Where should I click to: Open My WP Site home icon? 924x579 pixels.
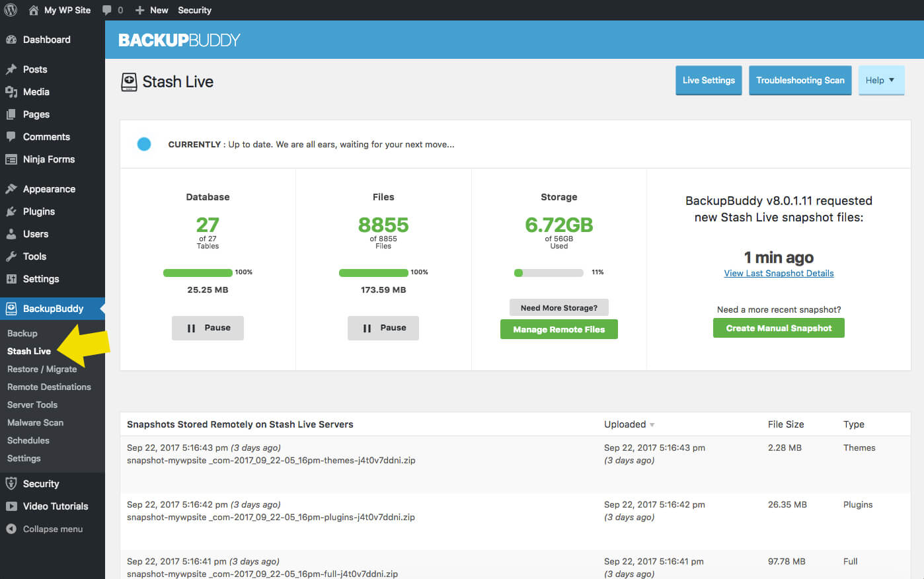click(34, 10)
